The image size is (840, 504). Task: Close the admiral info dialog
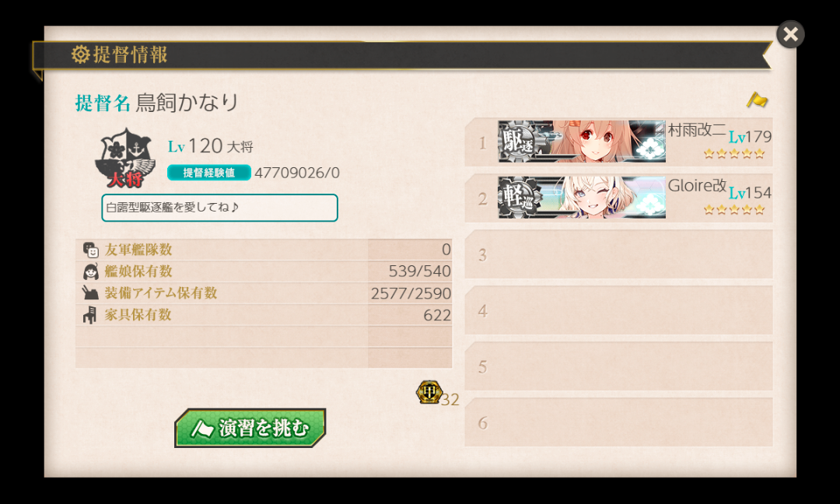point(790,34)
